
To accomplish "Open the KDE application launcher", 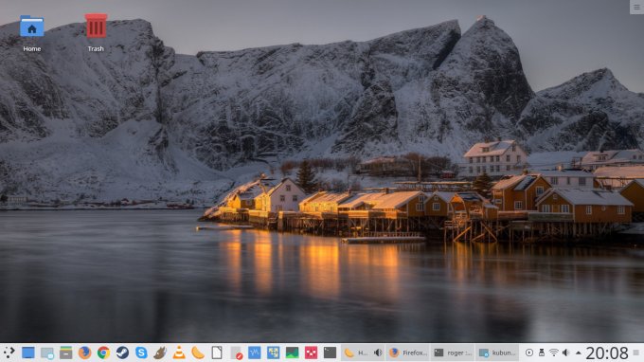I will tap(9, 353).
